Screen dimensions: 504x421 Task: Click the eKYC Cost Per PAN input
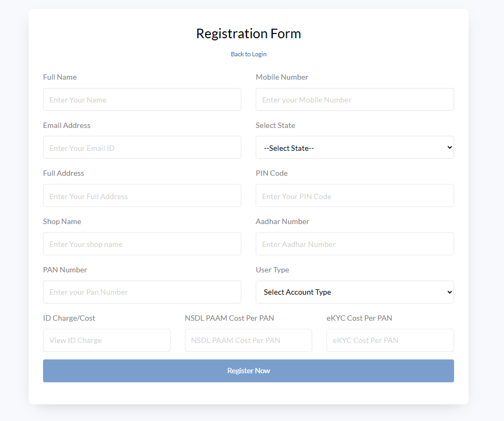pos(390,340)
